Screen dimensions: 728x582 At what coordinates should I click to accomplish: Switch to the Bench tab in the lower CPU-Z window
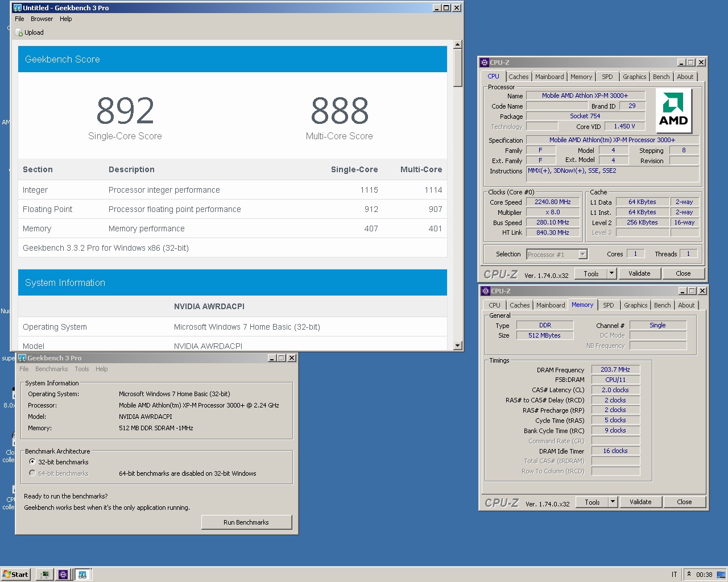pos(662,305)
